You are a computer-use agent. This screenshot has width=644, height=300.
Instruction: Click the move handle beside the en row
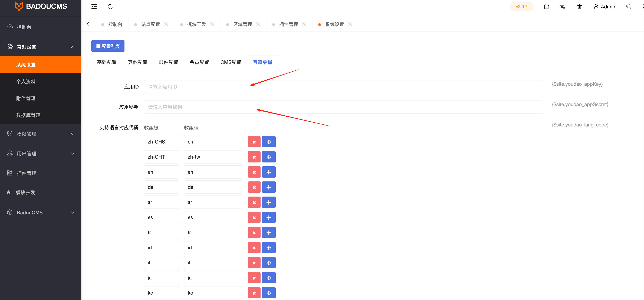(x=269, y=172)
